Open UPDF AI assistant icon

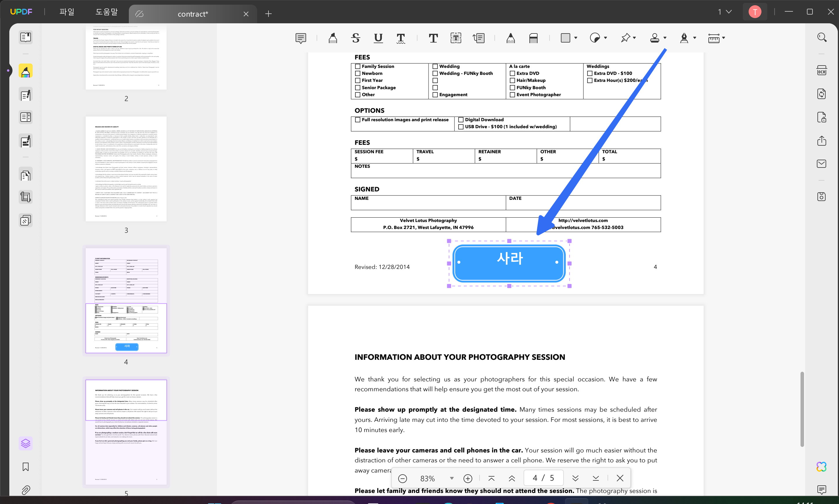(x=822, y=467)
